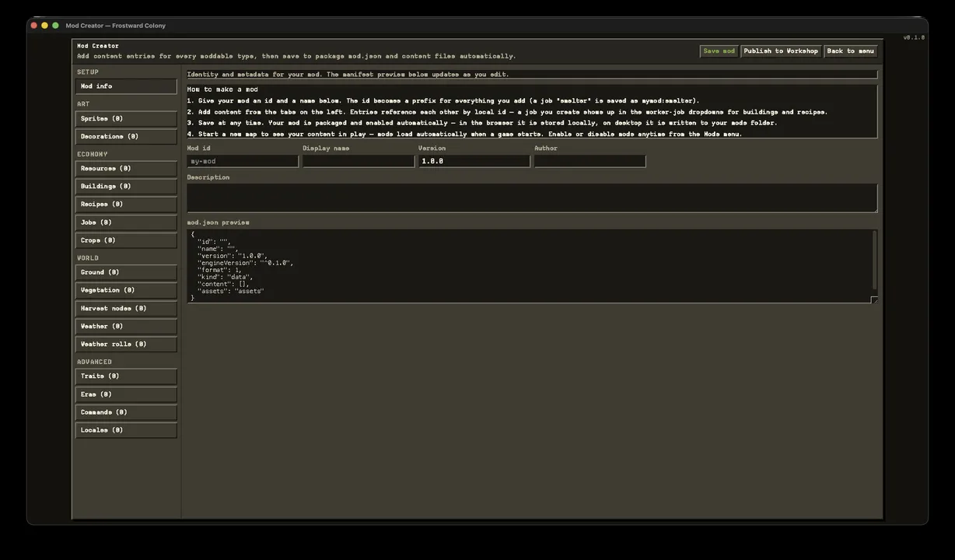955x560 pixels.
Task: Switch to the Recipes (0) tab
Action: pyautogui.click(x=126, y=205)
